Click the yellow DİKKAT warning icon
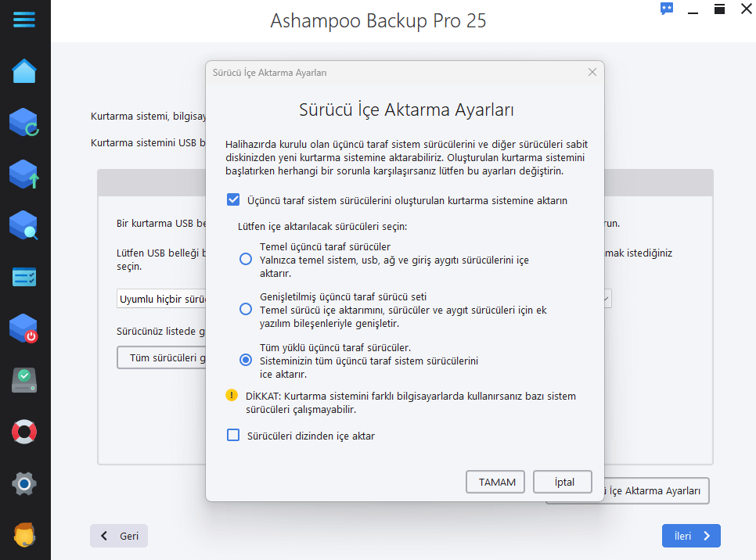This screenshot has height=560, width=756. coord(232,396)
